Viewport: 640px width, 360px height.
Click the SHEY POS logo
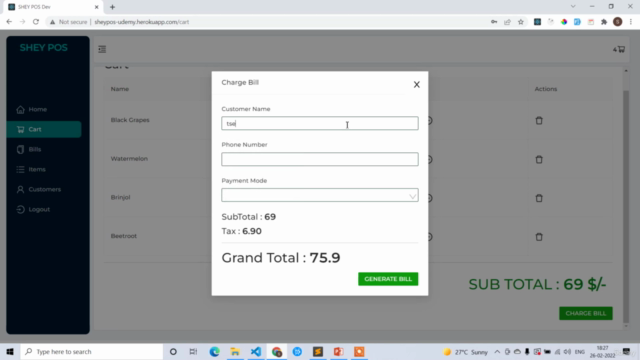[x=44, y=48]
